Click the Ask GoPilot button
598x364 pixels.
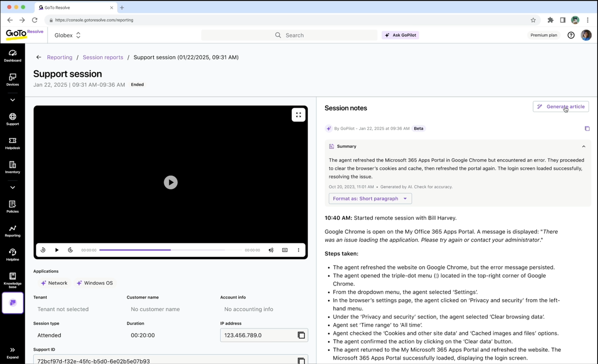coord(400,35)
